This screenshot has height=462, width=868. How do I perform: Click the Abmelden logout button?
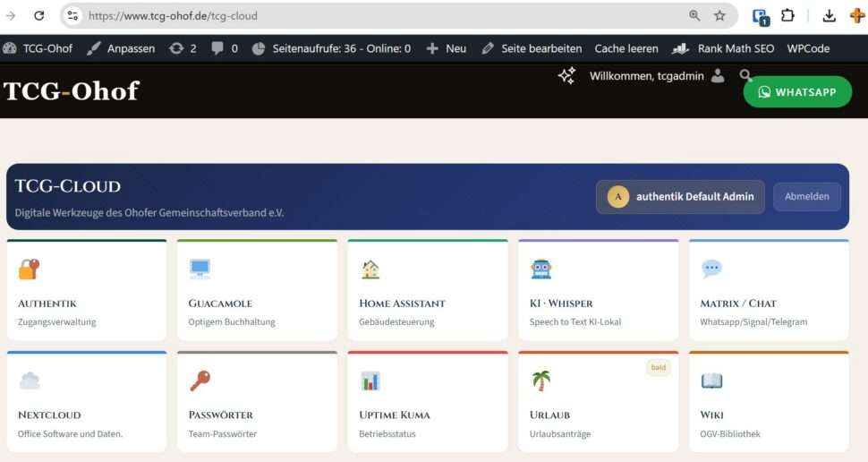point(806,197)
